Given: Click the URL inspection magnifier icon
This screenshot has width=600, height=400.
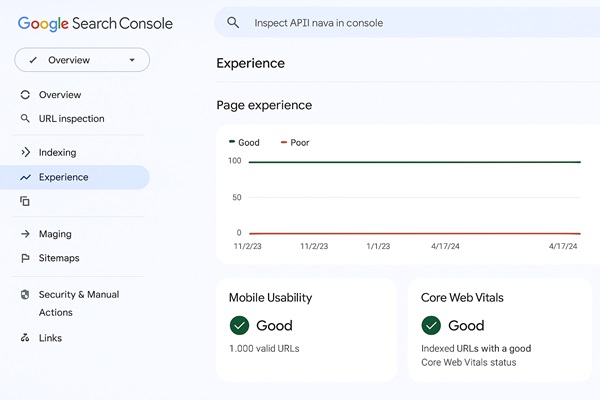Looking at the screenshot, I should (x=25, y=119).
